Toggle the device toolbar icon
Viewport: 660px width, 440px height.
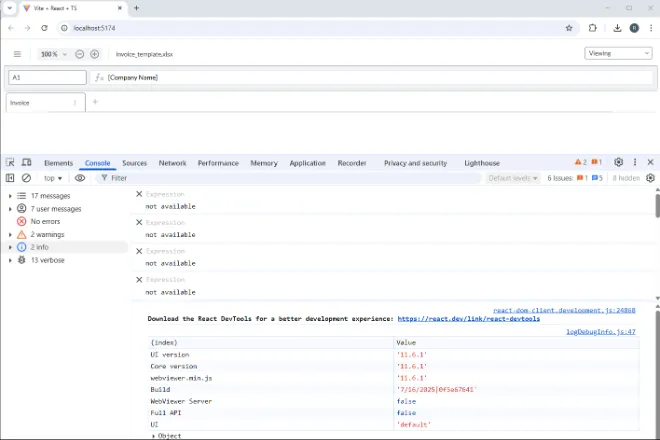click(x=26, y=162)
